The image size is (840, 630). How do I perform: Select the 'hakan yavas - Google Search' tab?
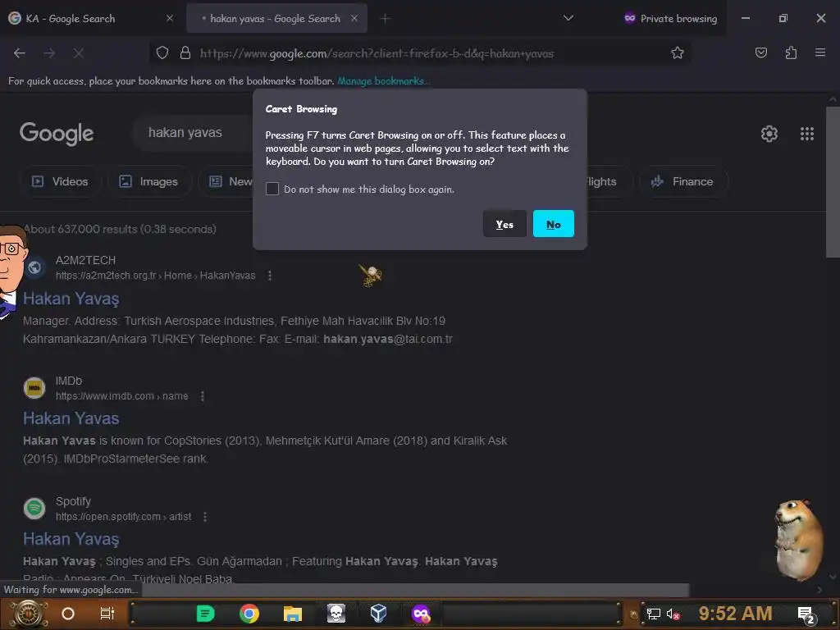276,18
